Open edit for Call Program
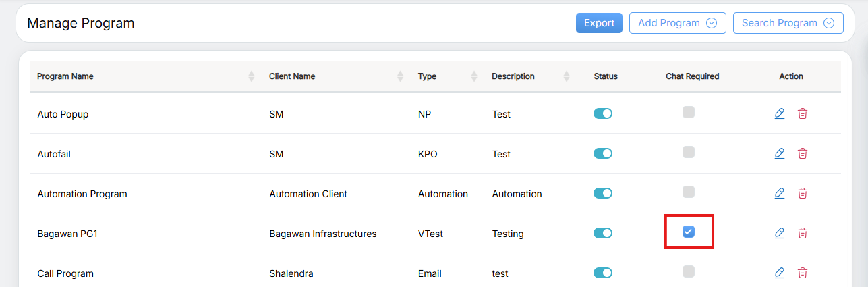 [x=780, y=273]
